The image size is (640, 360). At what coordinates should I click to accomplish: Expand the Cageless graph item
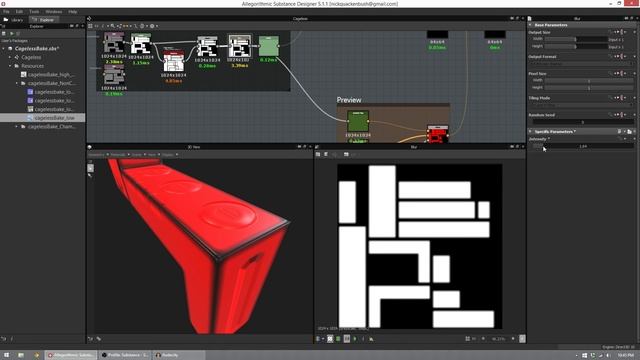(10, 58)
